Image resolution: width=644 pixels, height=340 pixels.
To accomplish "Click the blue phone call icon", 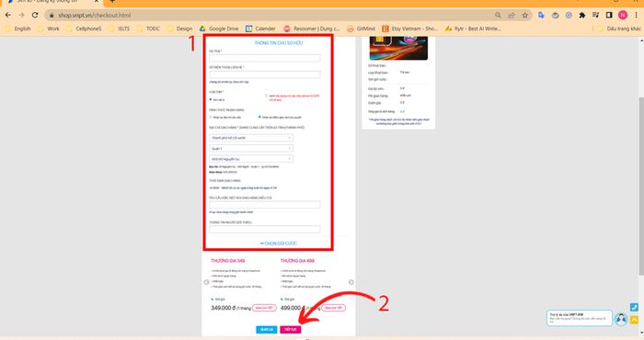I will pos(634,307).
